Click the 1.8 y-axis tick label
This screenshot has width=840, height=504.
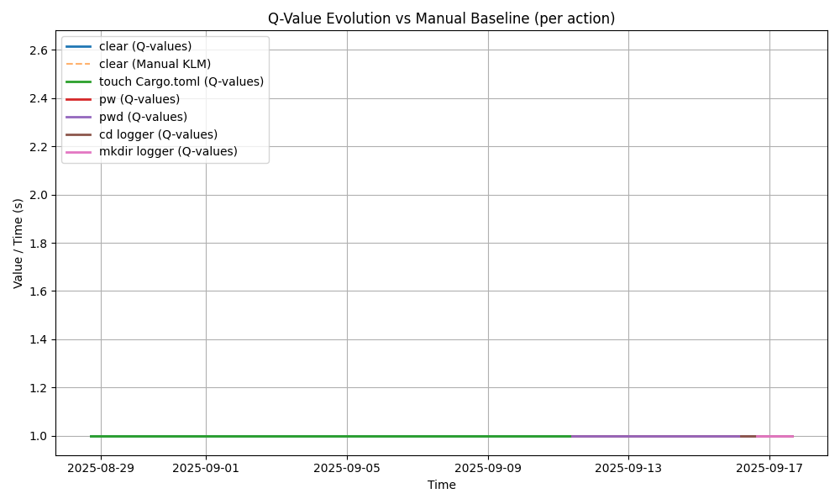click(x=39, y=244)
